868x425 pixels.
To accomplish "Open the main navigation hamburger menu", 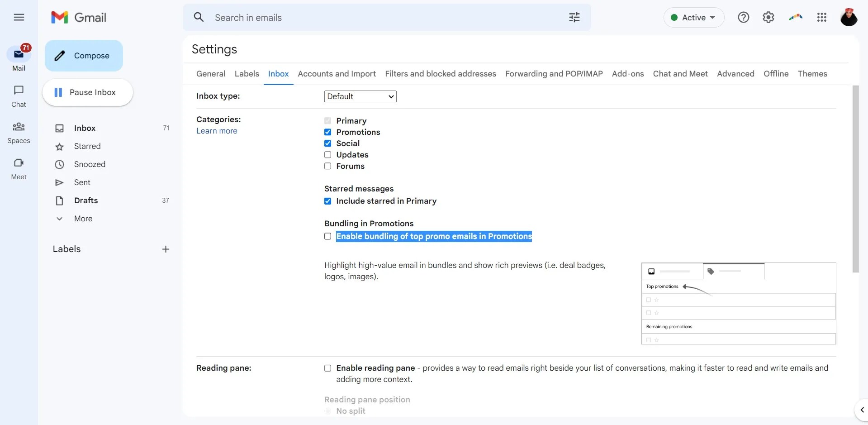I will pyautogui.click(x=19, y=17).
